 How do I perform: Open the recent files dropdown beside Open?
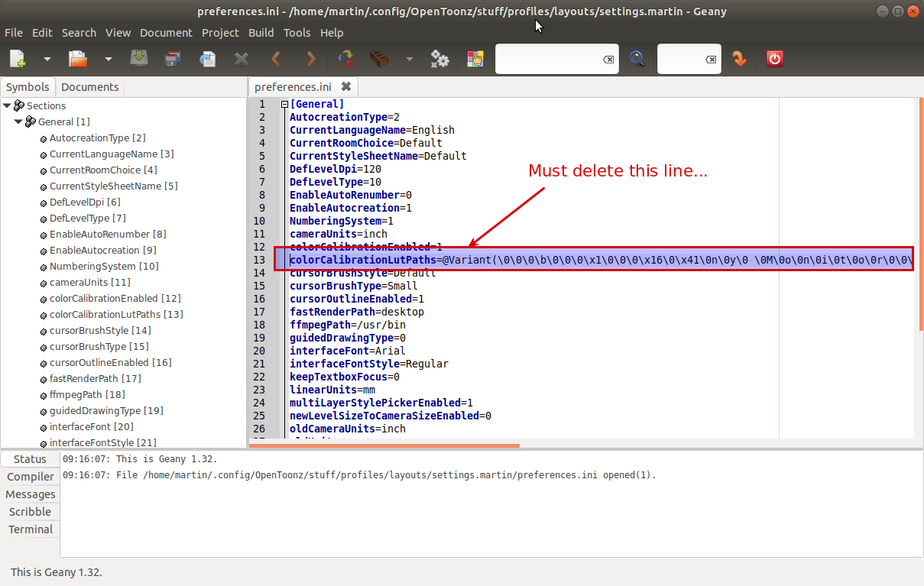point(107,59)
